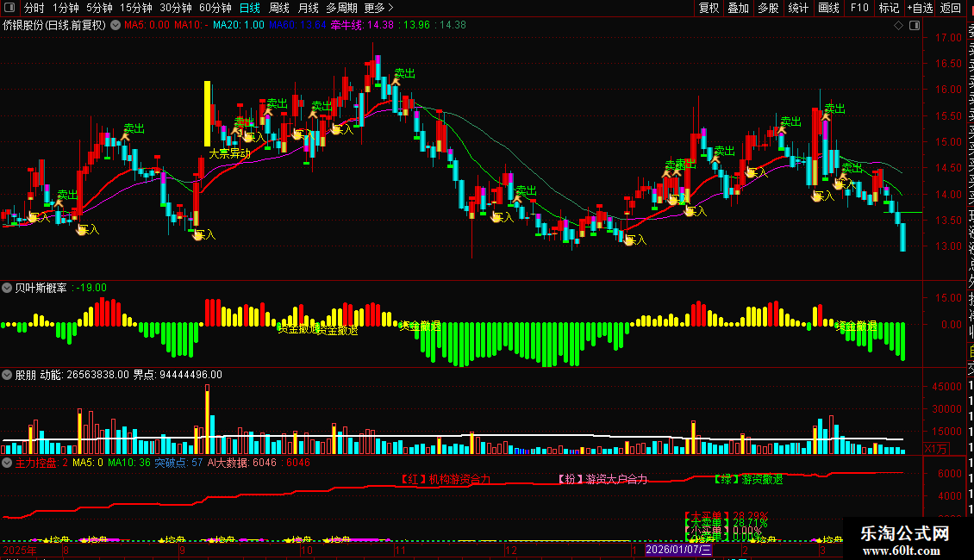Open the 贝叶斯概率 indicator dropdown arrow
This screenshot has width=974, height=560.
coord(7,288)
